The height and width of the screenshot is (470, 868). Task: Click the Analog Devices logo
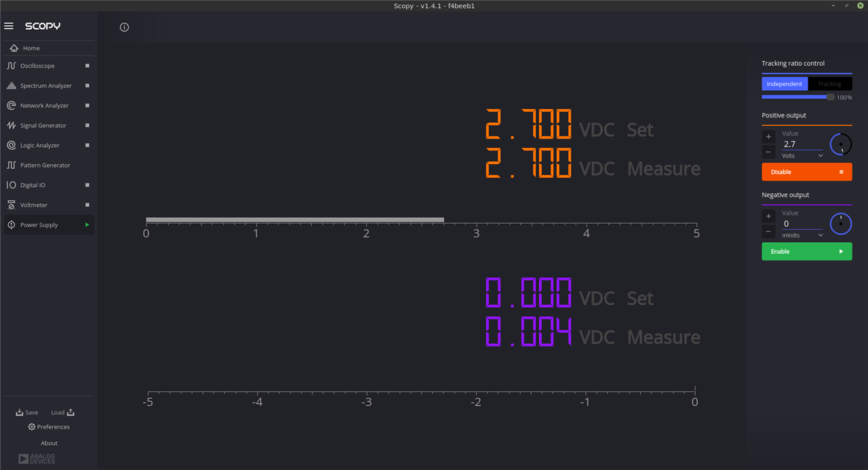coord(37,459)
